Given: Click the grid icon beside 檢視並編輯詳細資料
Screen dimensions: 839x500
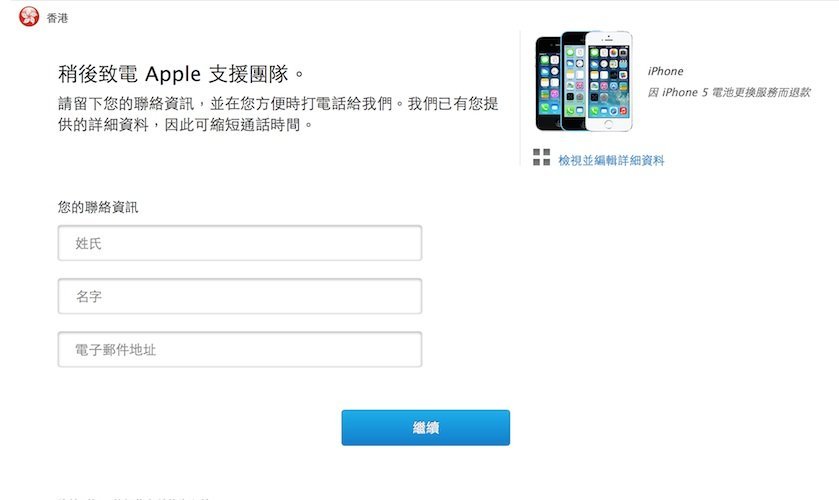Looking at the screenshot, I should pos(541,157).
